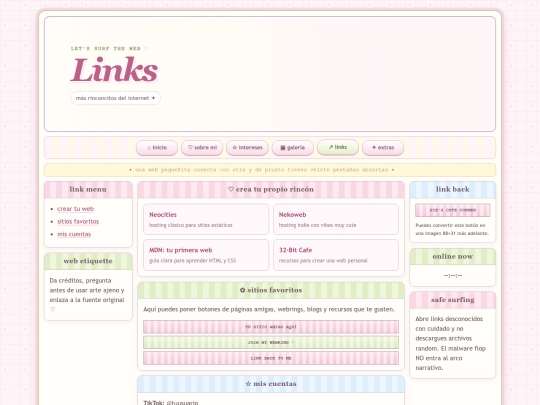Click the 'mis cuentas' section header
Screen dimensions: 540x405
[271, 384]
